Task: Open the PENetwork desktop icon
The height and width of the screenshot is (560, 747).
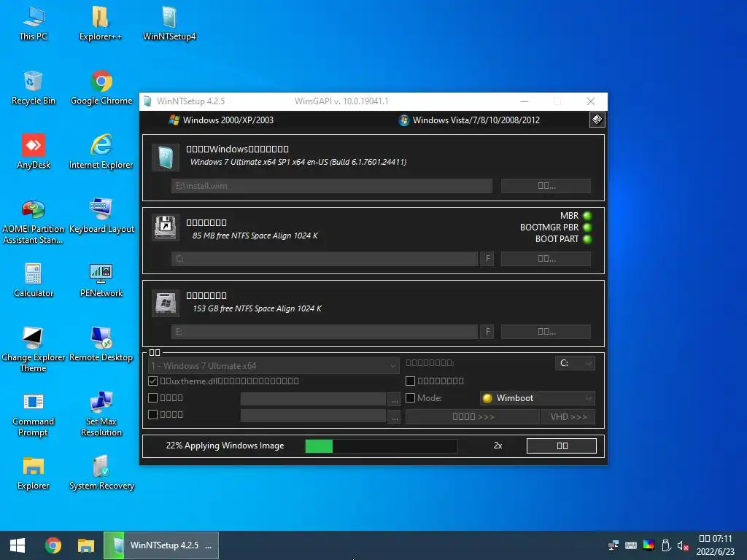Action: 101,281
